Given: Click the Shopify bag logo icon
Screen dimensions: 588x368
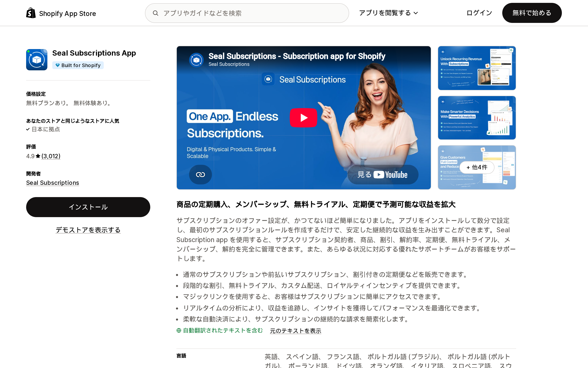Looking at the screenshot, I should 31,13.
